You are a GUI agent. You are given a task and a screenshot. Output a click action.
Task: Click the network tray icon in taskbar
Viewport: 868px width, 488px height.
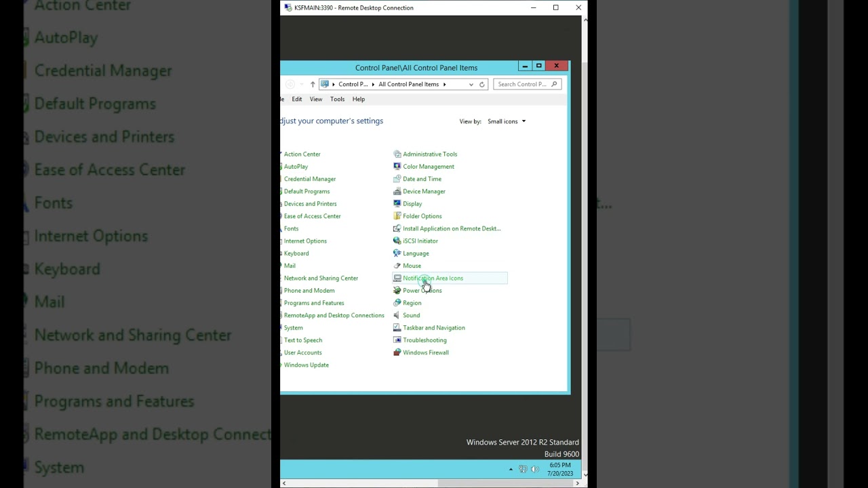(523, 469)
